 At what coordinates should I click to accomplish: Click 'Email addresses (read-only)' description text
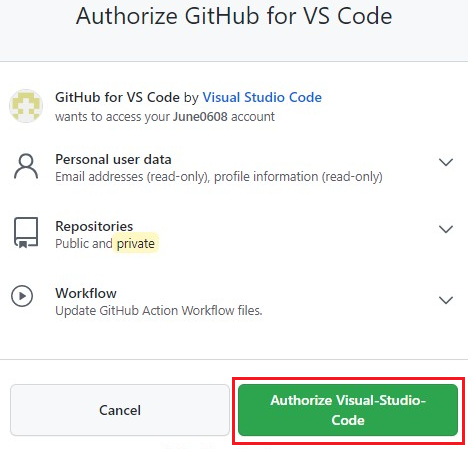click(x=133, y=177)
